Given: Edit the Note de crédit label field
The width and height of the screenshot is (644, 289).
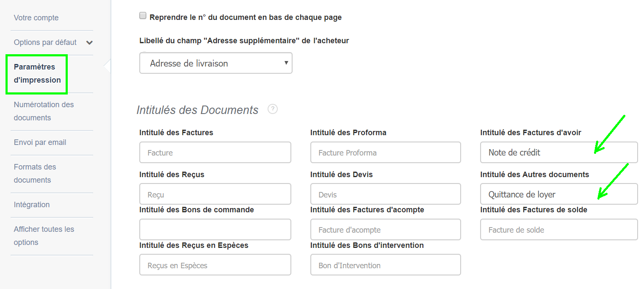Looking at the screenshot, I should [558, 152].
